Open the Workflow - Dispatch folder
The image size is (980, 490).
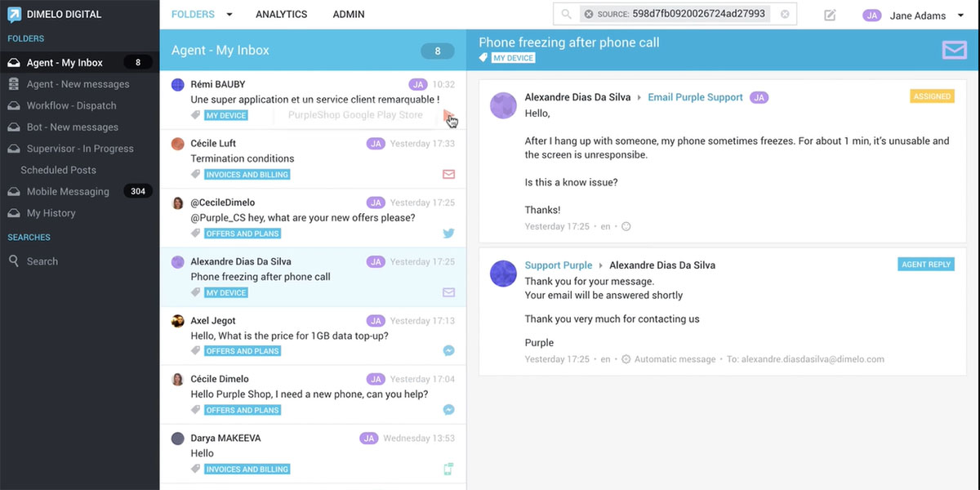coord(71,106)
